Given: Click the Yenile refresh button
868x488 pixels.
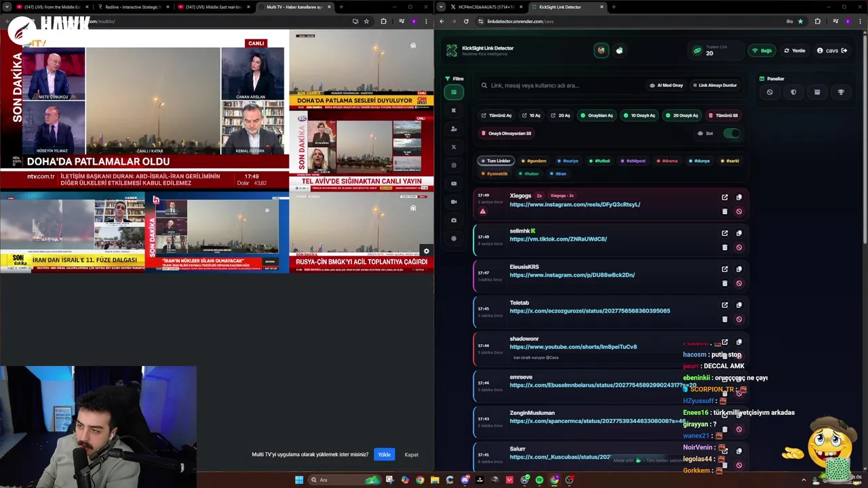Looking at the screenshot, I should (x=795, y=51).
